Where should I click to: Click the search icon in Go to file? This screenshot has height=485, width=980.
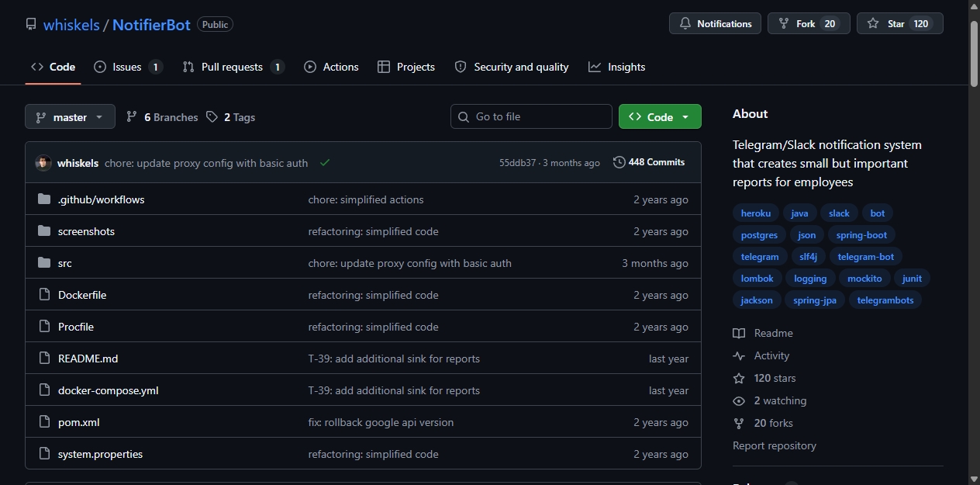464,117
